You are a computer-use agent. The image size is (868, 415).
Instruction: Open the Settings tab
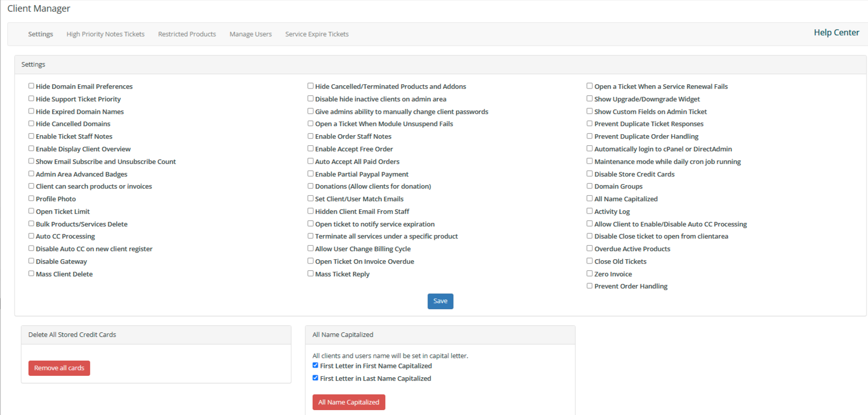click(x=40, y=34)
